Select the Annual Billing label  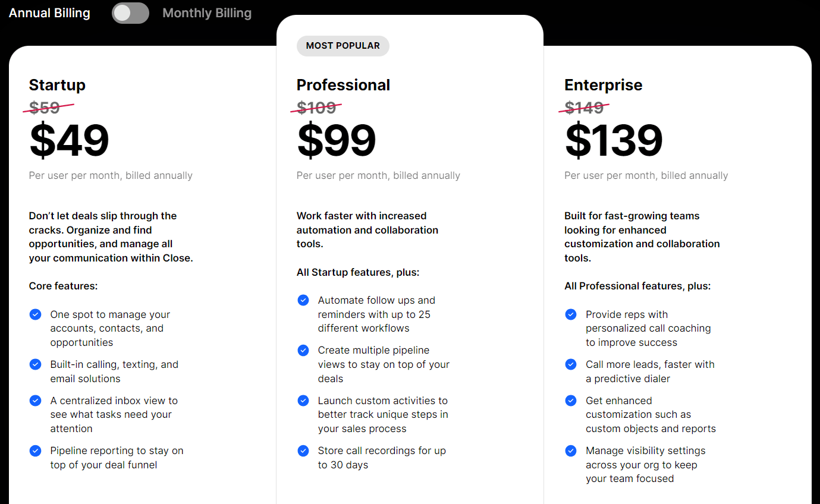click(x=49, y=13)
